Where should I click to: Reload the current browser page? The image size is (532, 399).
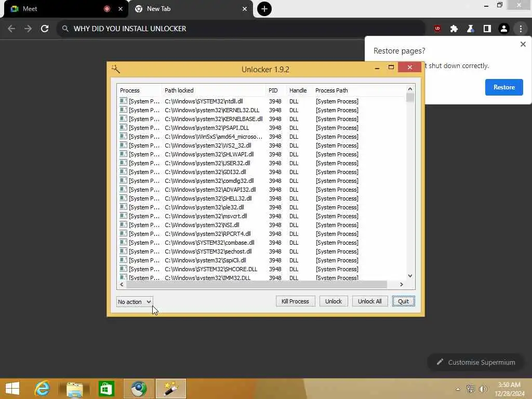pos(45,29)
